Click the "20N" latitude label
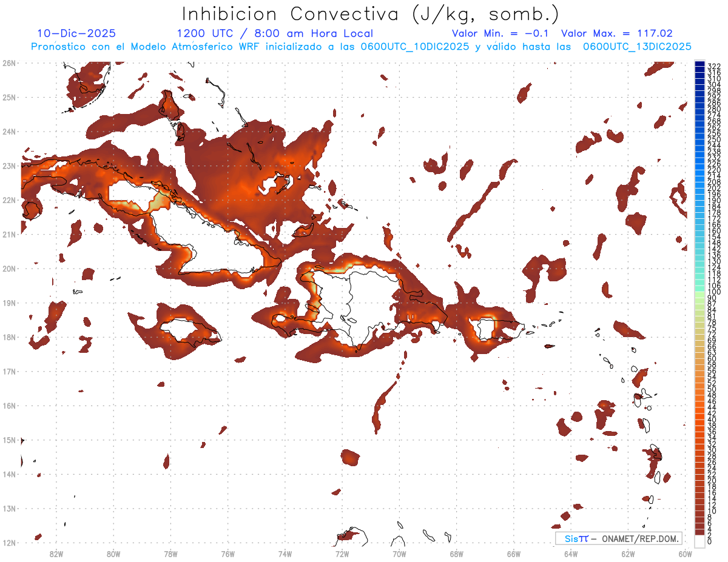 tap(8, 269)
